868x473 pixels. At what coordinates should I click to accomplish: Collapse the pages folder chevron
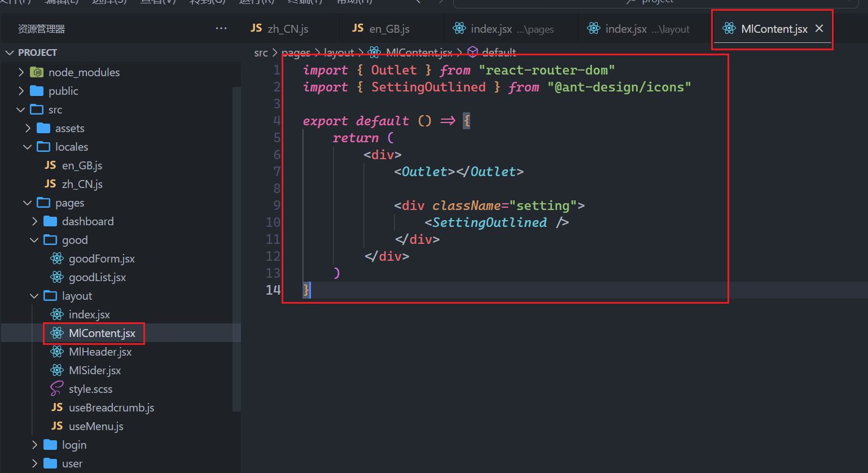[28, 203]
